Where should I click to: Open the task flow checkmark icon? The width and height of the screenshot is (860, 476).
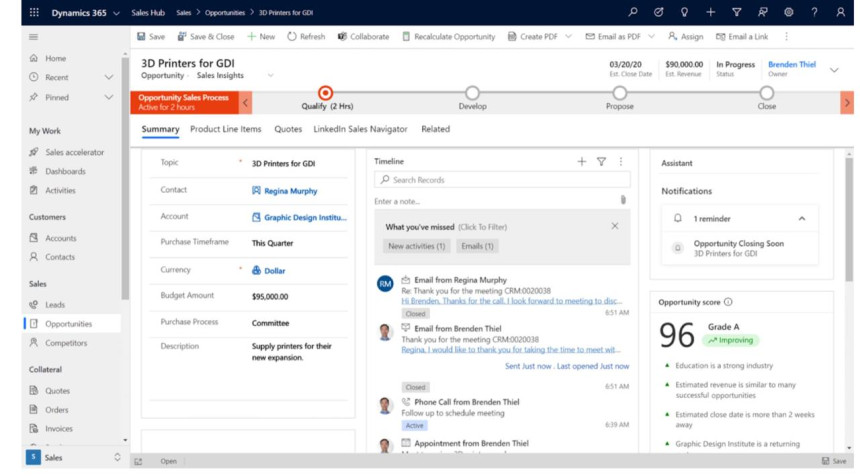point(659,12)
